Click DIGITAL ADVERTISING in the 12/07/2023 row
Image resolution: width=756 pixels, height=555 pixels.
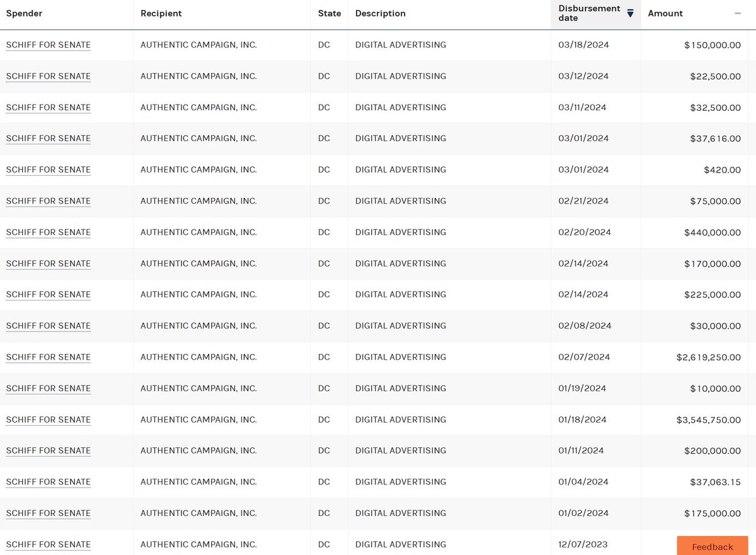click(401, 544)
